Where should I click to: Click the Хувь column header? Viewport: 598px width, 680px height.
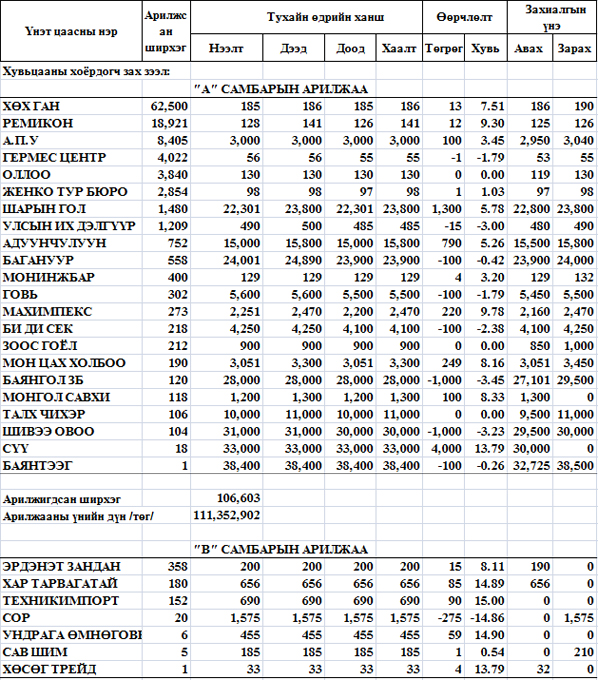point(486,48)
